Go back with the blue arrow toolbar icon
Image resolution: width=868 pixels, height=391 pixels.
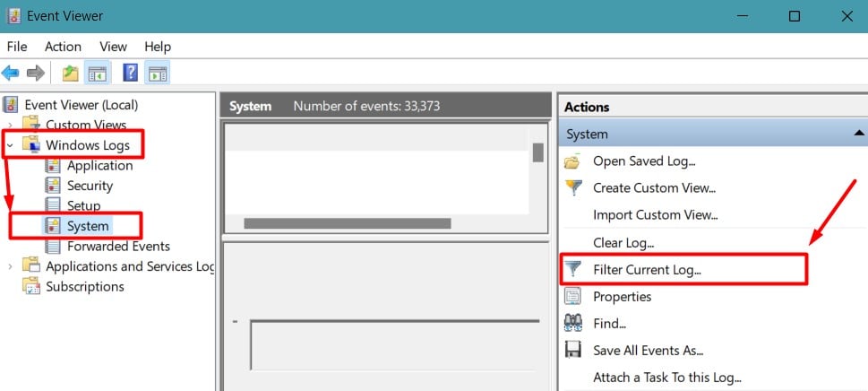coord(11,73)
